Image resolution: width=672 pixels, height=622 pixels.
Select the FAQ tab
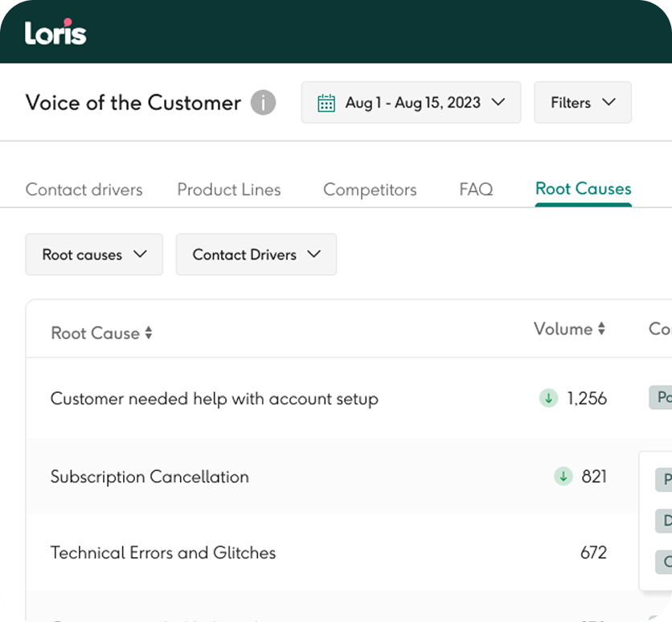pos(476,190)
